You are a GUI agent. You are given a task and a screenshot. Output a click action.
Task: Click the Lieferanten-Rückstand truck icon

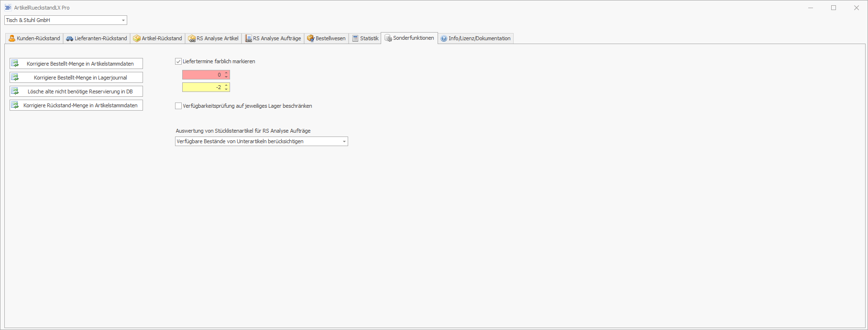(x=70, y=38)
